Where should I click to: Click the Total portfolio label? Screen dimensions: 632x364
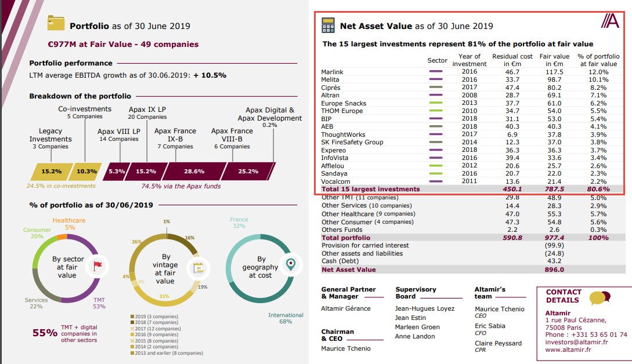[346, 238]
